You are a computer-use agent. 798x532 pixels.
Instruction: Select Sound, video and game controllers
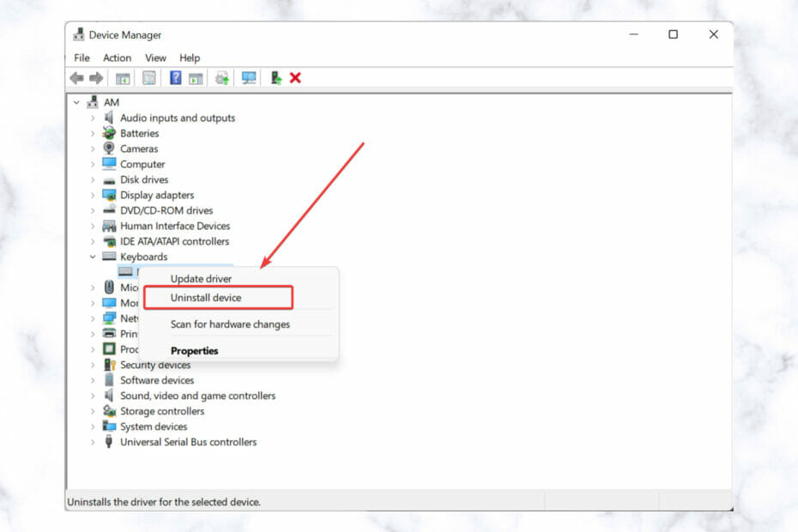[x=197, y=396]
